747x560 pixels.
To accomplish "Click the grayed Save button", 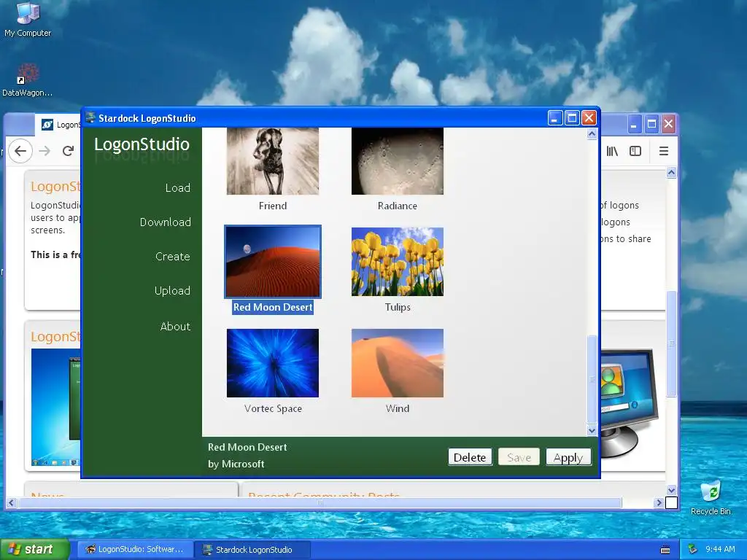I will (519, 457).
